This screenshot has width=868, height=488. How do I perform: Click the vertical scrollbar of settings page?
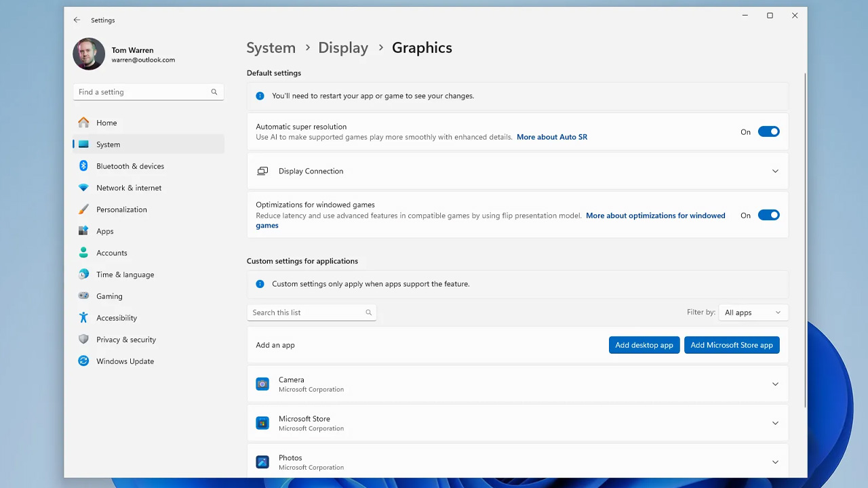click(x=805, y=240)
